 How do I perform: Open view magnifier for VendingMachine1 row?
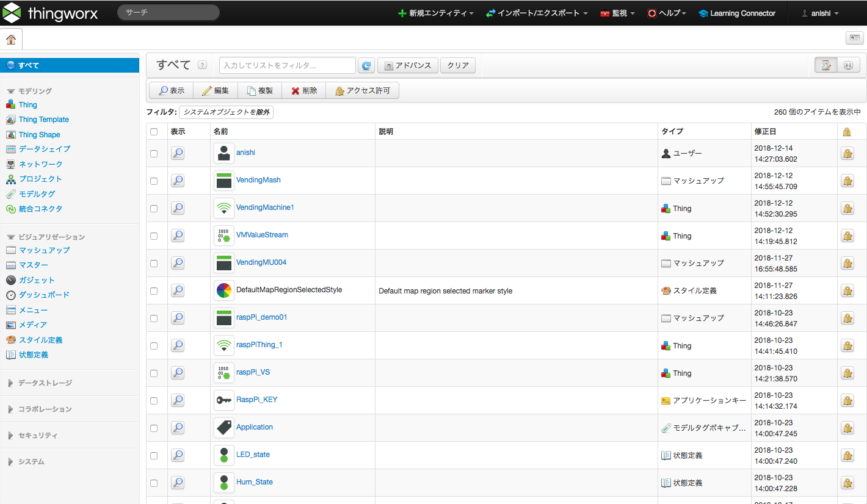click(178, 208)
